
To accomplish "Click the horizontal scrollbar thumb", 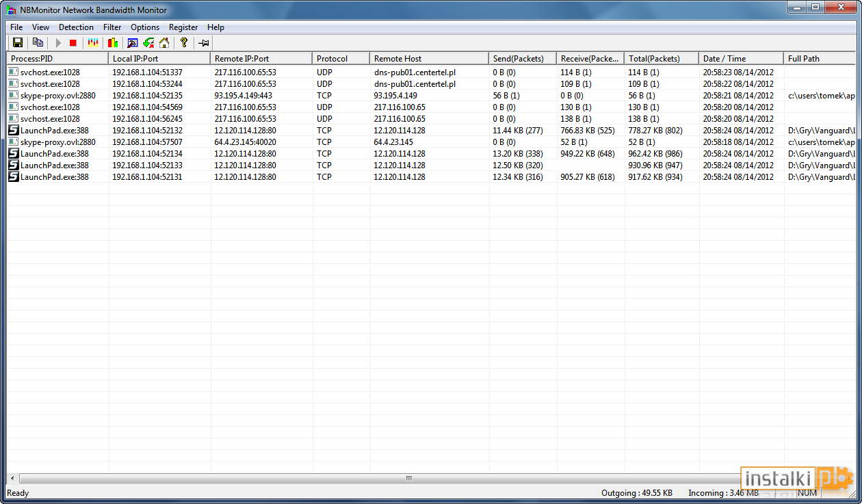I will coord(409,479).
